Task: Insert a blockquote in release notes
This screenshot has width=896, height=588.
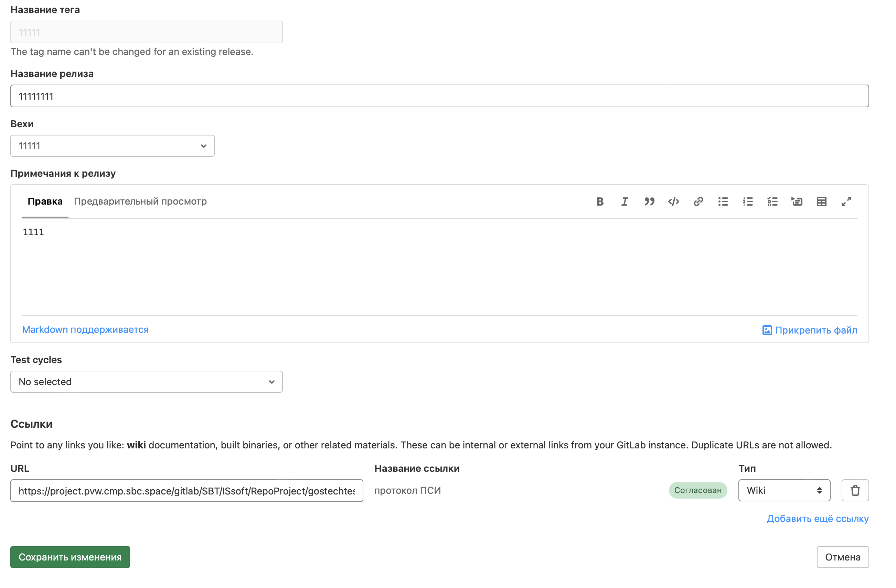Action: pos(649,202)
